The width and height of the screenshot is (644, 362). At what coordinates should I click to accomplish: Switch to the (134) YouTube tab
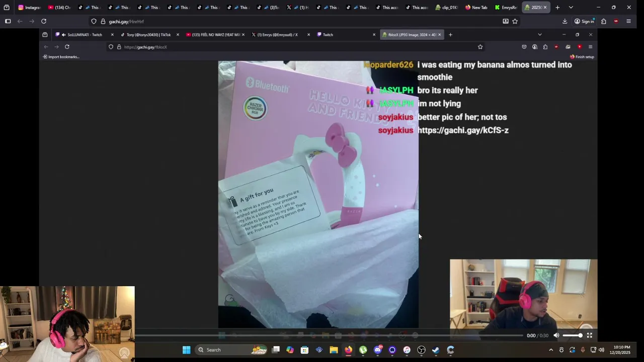[59, 8]
